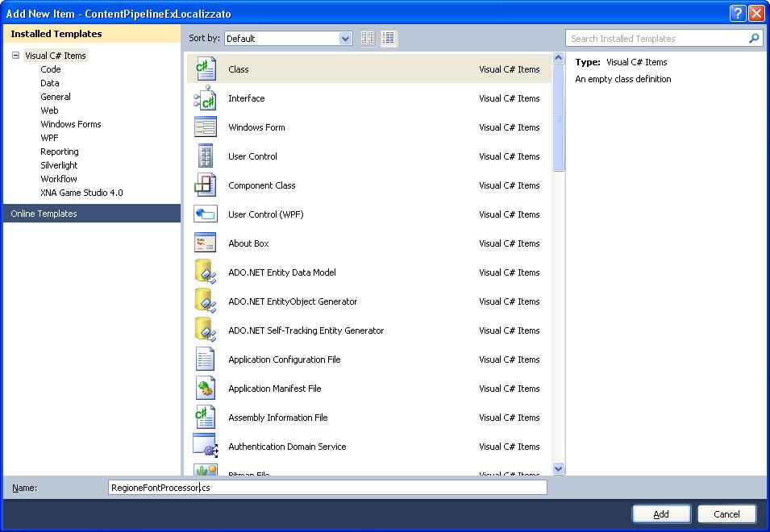
Task: Select "Authentication Domain Service" name
Action: pyautogui.click(x=287, y=446)
